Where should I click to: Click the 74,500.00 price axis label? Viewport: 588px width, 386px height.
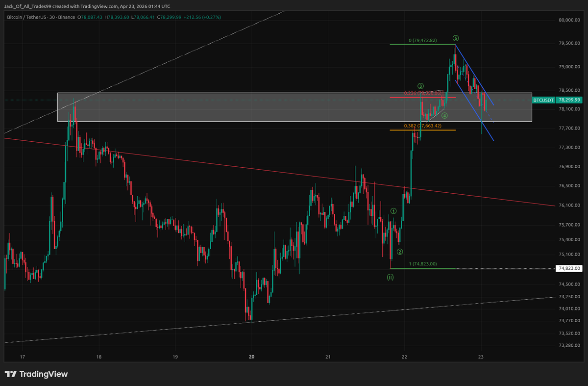pyautogui.click(x=569, y=284)
